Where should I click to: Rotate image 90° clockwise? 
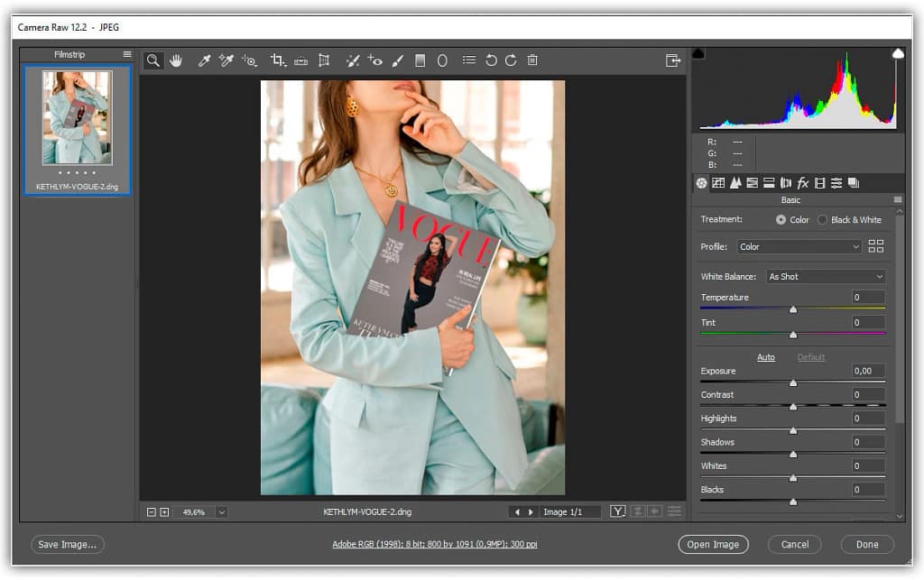pos(511,60)
